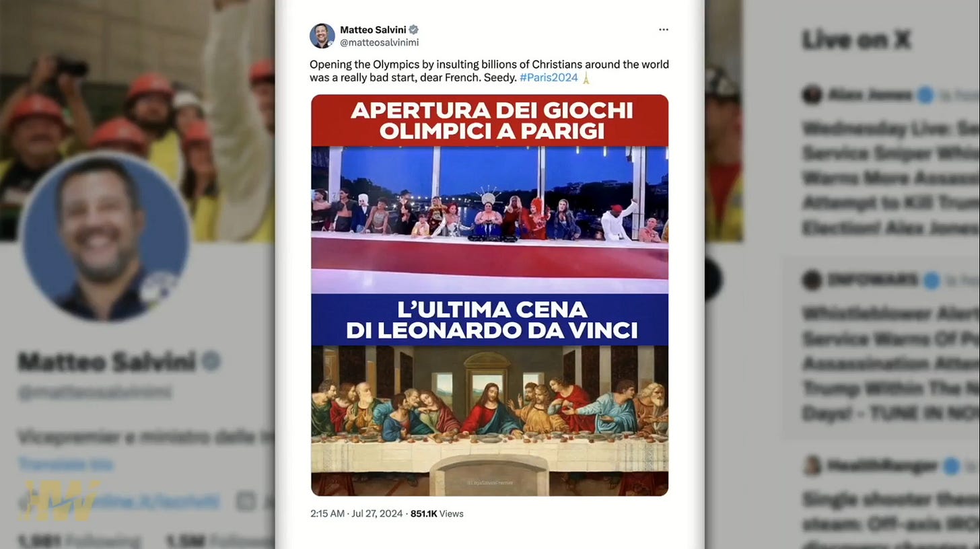The height and width of the screenshot is (549, 980).
Task: Click the @matteosalvinimi handle in the tweet
Action: (x=379, y=42)
